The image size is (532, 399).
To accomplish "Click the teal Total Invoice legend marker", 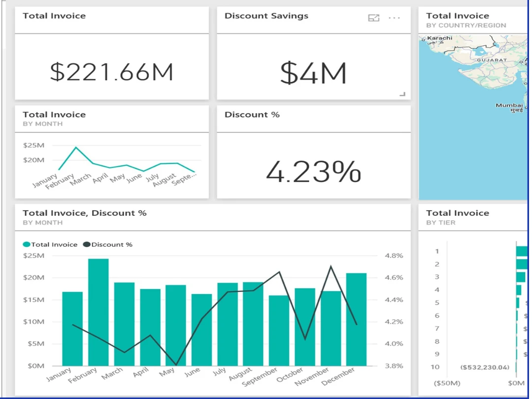I will (27, 244).
